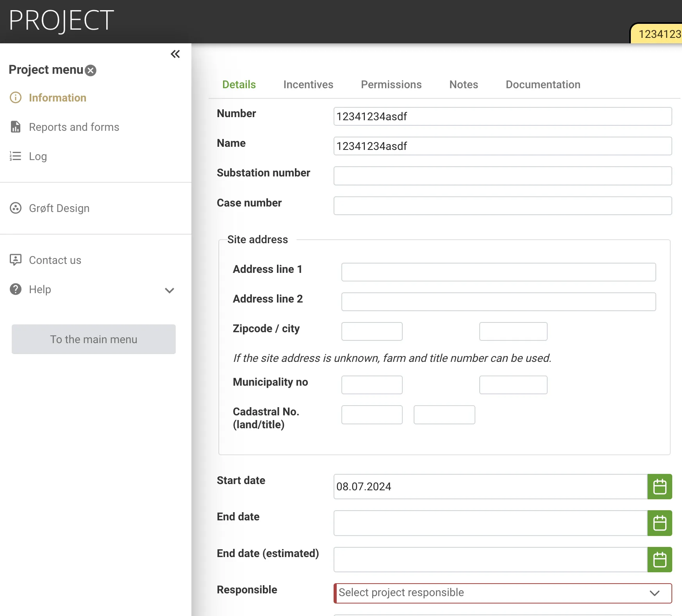This screenshot has height=616, width=682.
Task: Select the Notes tab
Action: pos(464,84)
